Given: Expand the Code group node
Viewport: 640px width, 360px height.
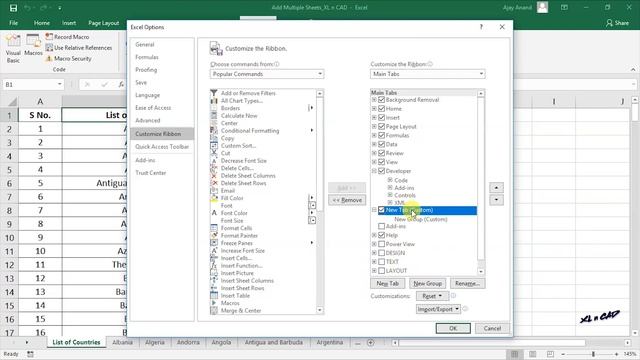Looking at the screenshot, I should 390,180.
